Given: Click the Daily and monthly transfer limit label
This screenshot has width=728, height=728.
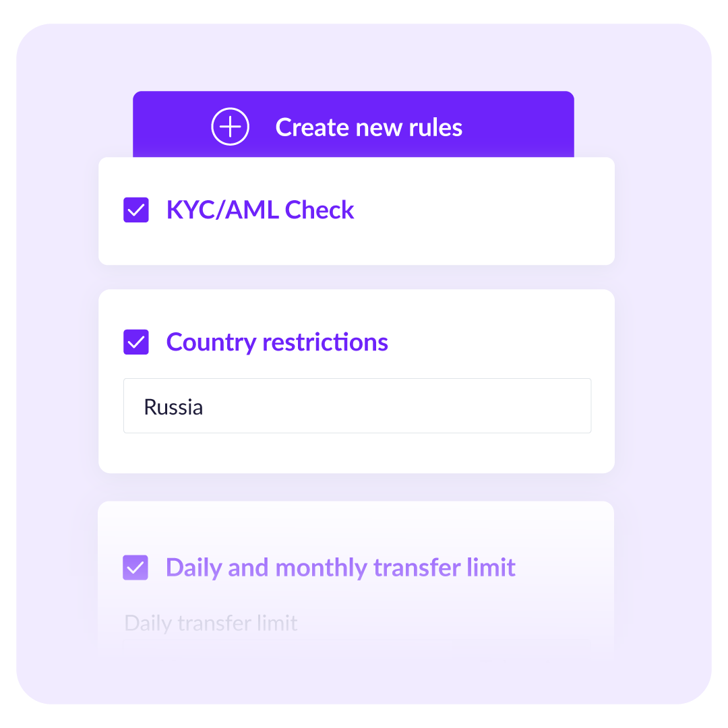Looking at the screenshot, I should coord(340,568).
